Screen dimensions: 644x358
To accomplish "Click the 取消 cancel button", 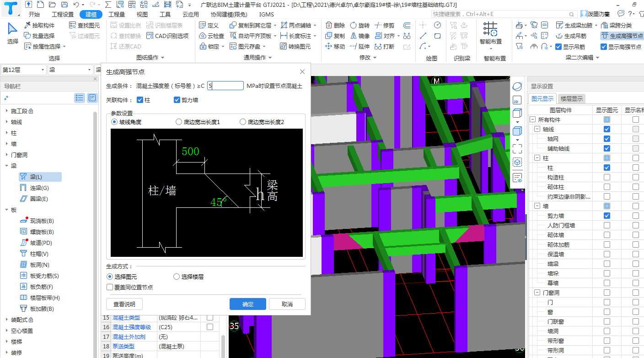I will point(287,304).
